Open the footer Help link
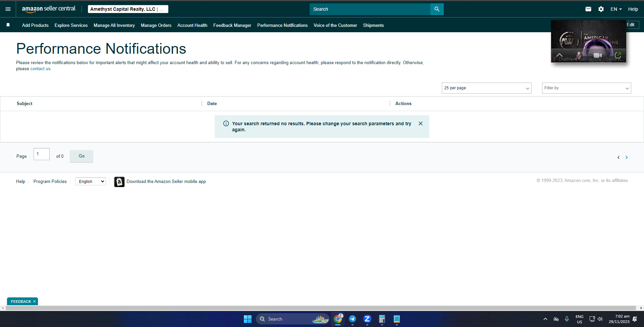 tap(20, 181)
